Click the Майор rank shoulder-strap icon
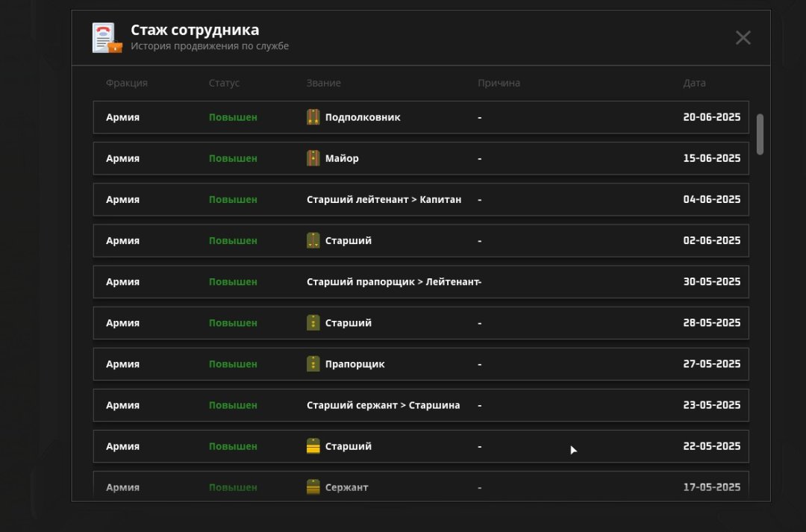This screenshot has height=532, width=806. click(313, 158)
